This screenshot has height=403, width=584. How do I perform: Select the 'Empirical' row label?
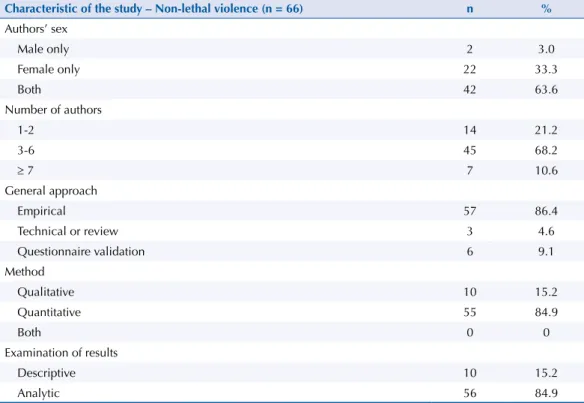point(41,211)
